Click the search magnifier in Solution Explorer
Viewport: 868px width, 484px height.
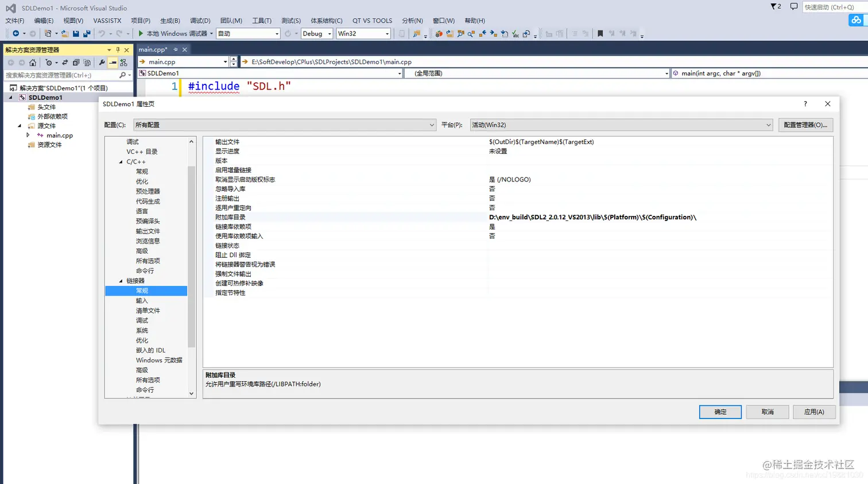pyautogui.click(x=122, y=75)
